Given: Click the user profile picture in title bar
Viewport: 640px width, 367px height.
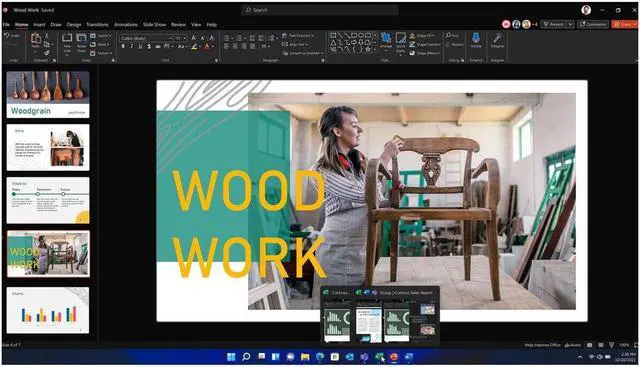Looking at the screenshot, I should click(586, 10).
